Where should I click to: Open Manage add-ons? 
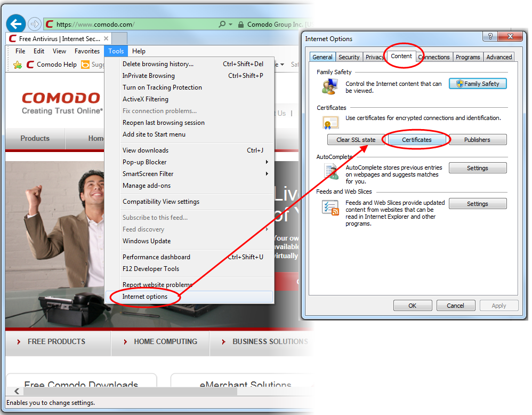tap(189, 186)
